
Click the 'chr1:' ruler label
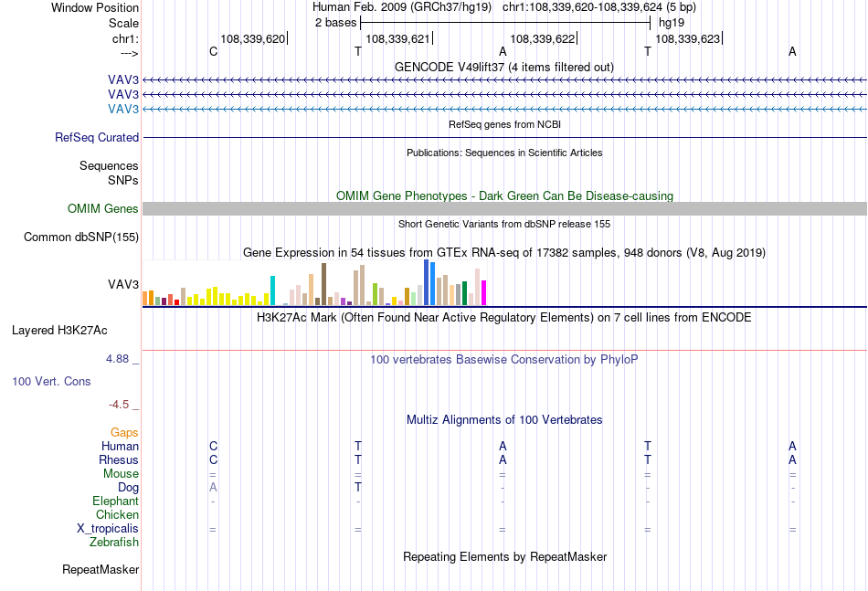coord(125,38)
